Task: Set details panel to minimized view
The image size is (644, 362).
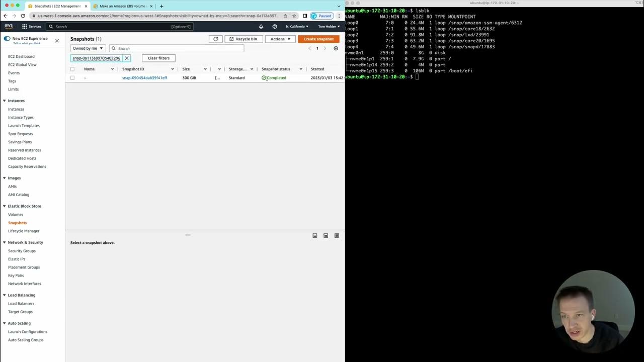Action: pyautogui.click(x=315, y=235)
